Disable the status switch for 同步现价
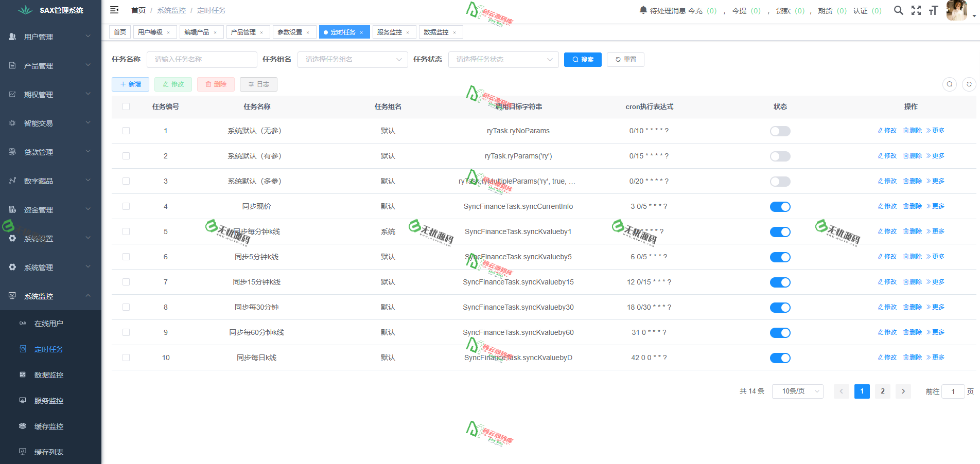The height and width of the screenshot is (464, 980). [x=780, y=206]
